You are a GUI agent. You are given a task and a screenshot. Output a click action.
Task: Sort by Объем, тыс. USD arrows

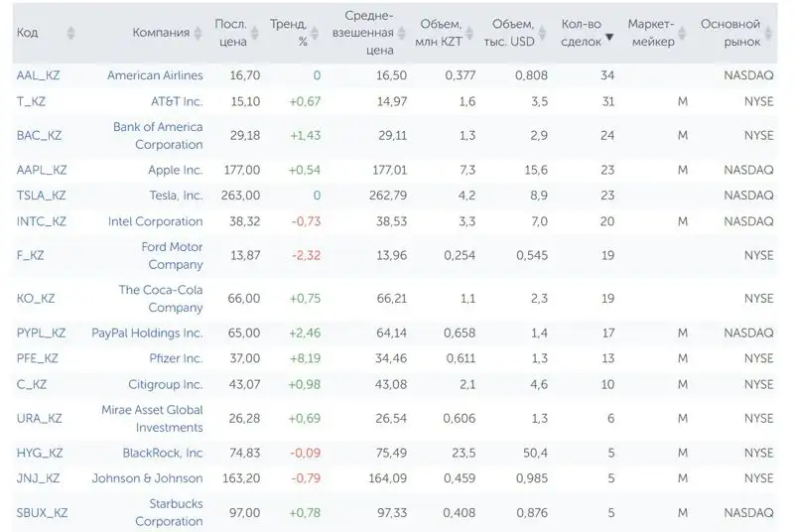(x=544, y=33)
